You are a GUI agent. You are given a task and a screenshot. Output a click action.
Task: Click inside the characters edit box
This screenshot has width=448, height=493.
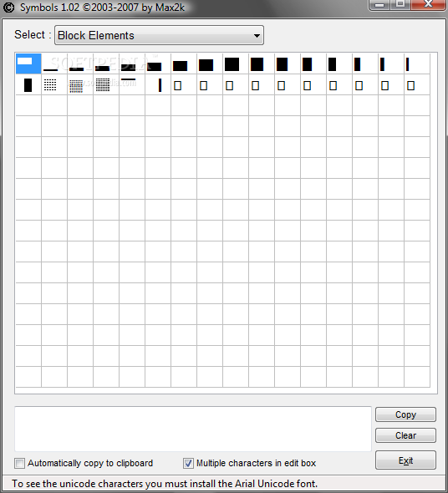click(x=193, y=429)
